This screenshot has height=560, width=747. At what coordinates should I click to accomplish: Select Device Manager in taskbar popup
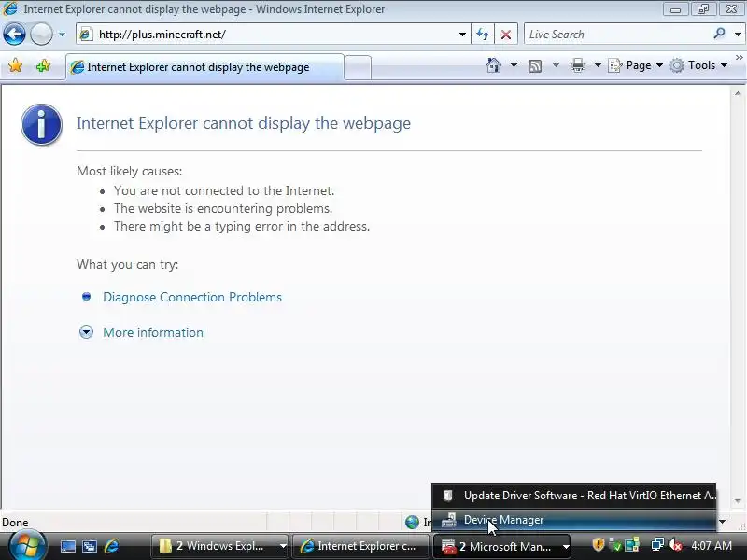point(573,520)
